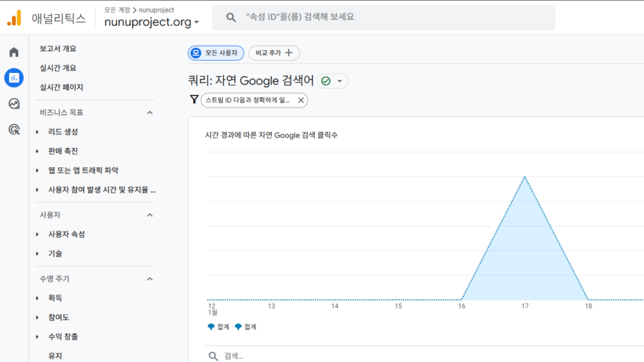Open 실시간 개요 report
644x362 pixels.
coord(58,68)
